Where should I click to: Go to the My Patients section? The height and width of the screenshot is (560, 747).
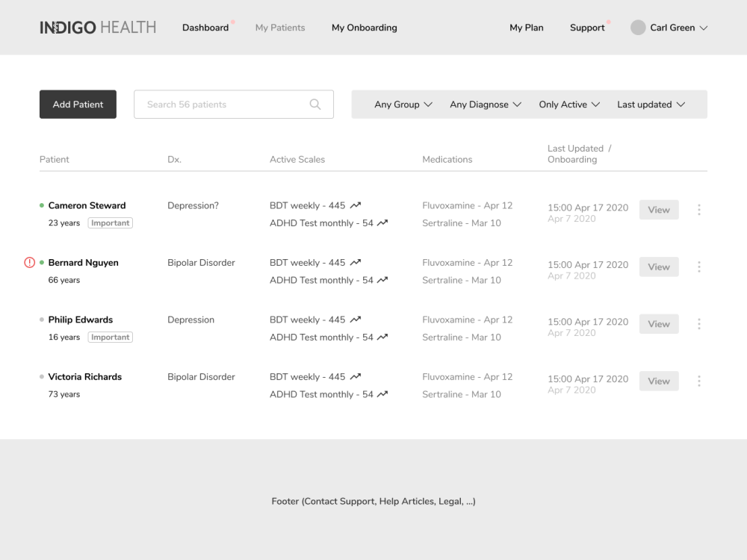[280, 28]
